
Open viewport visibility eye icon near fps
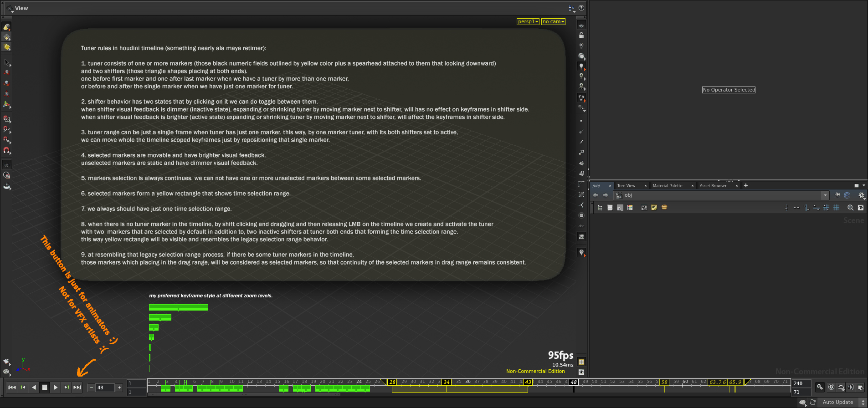(581, 372)
